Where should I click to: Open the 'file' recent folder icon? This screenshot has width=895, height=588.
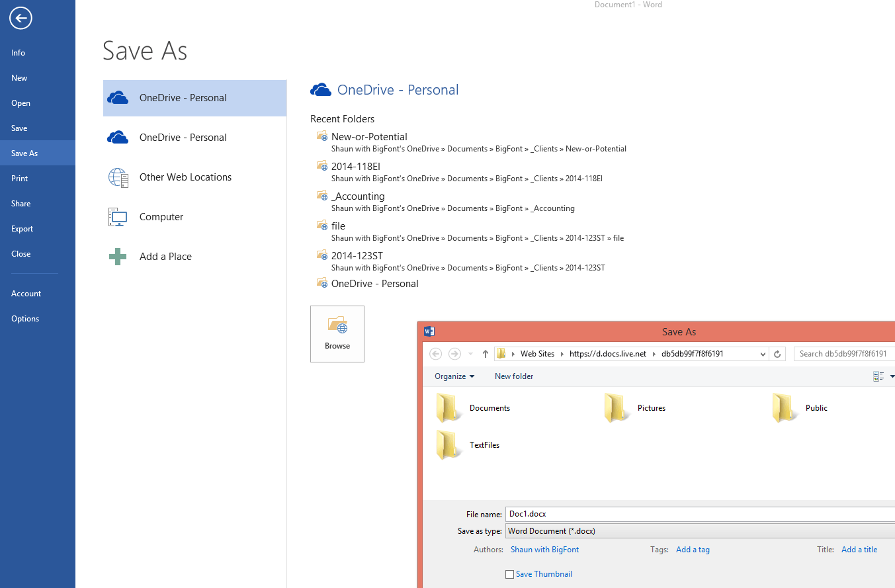(x=322, y=226)
